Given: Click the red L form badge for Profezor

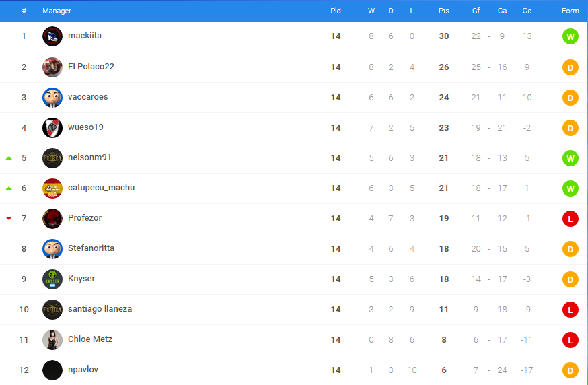Looking at the screenshot, I should [x=570, y=219].
